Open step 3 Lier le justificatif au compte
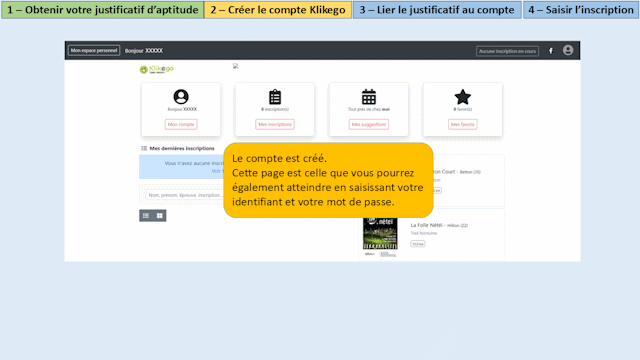The image size is (640, 360). point(437,9)
